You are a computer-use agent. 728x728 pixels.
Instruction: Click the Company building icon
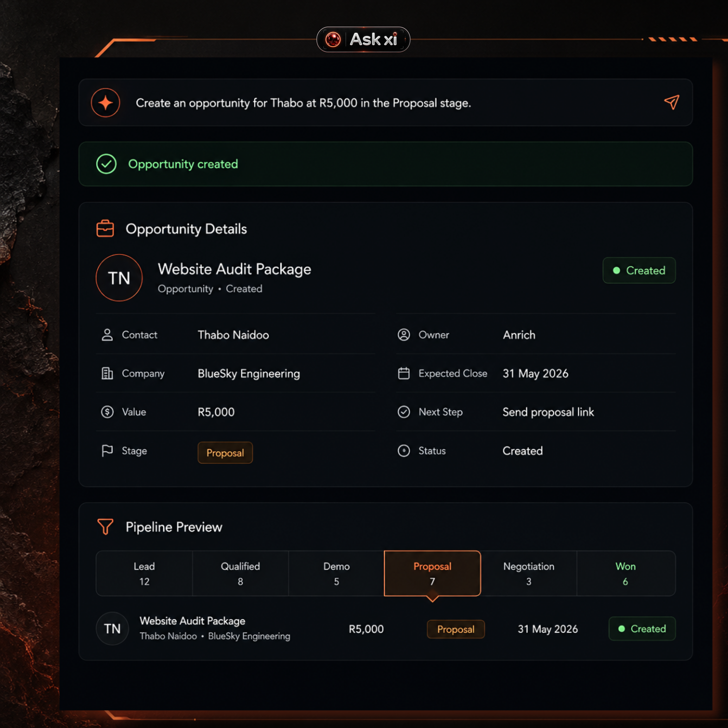107,373
